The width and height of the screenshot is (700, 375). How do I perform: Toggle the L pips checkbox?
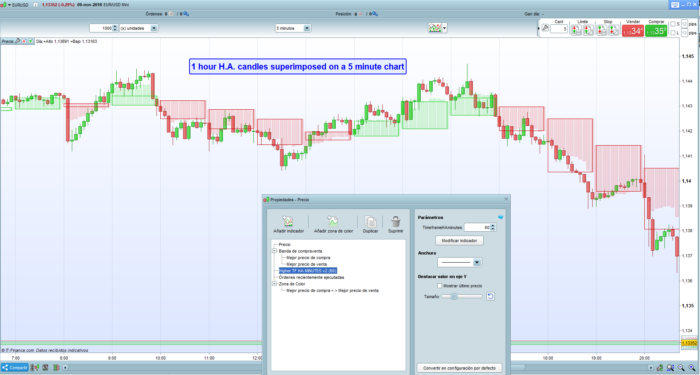(673, 33)
